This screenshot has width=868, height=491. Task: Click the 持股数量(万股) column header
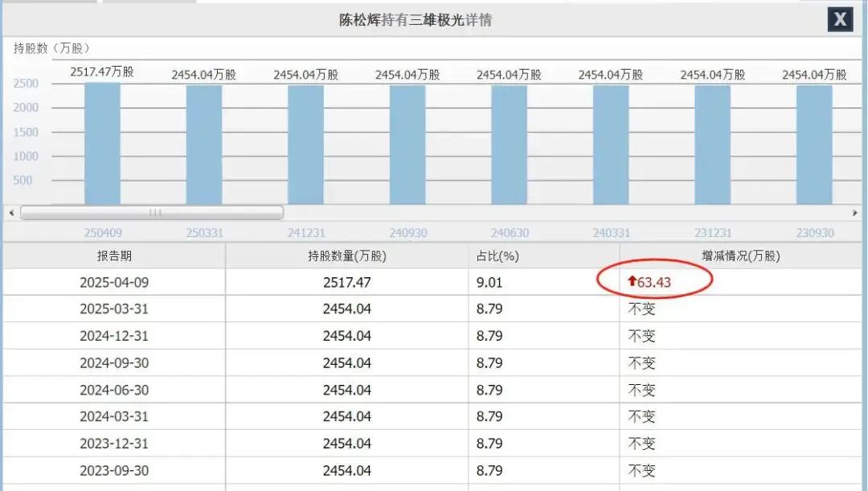(347, 256)
